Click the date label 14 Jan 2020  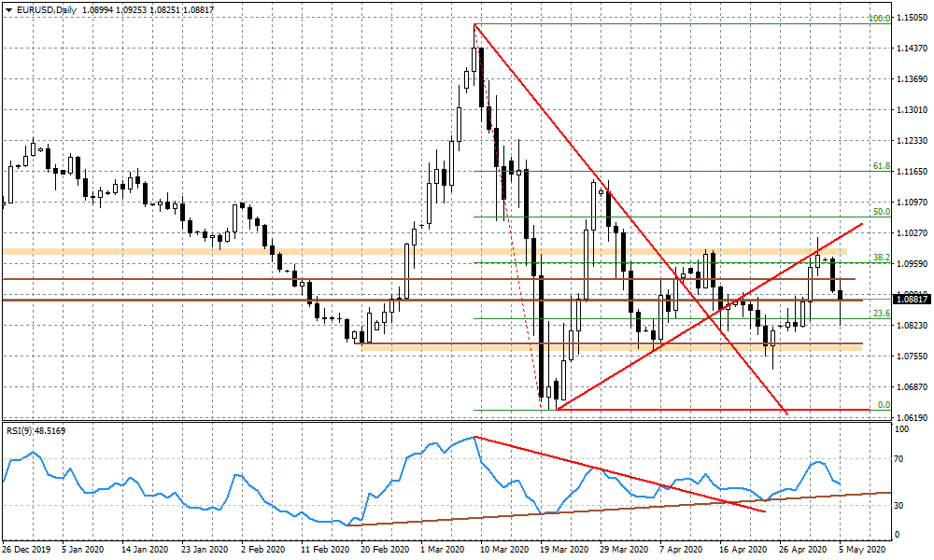point(145,550)
